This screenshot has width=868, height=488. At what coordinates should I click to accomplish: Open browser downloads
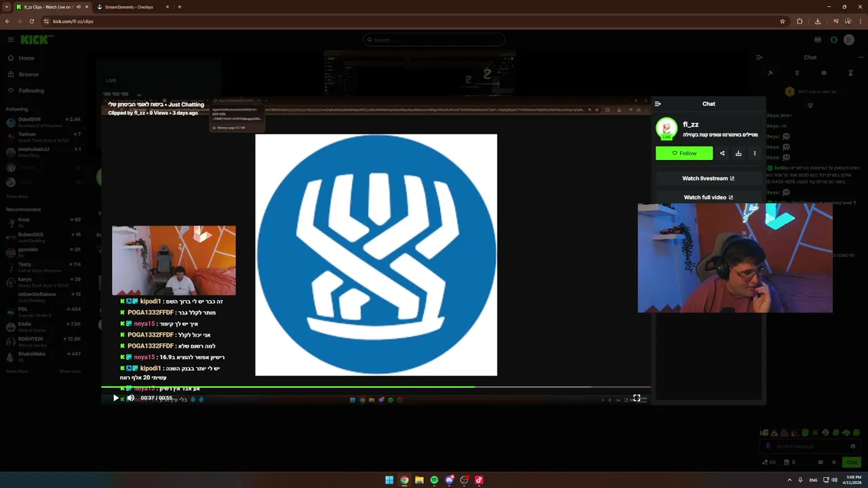[818, 21]
